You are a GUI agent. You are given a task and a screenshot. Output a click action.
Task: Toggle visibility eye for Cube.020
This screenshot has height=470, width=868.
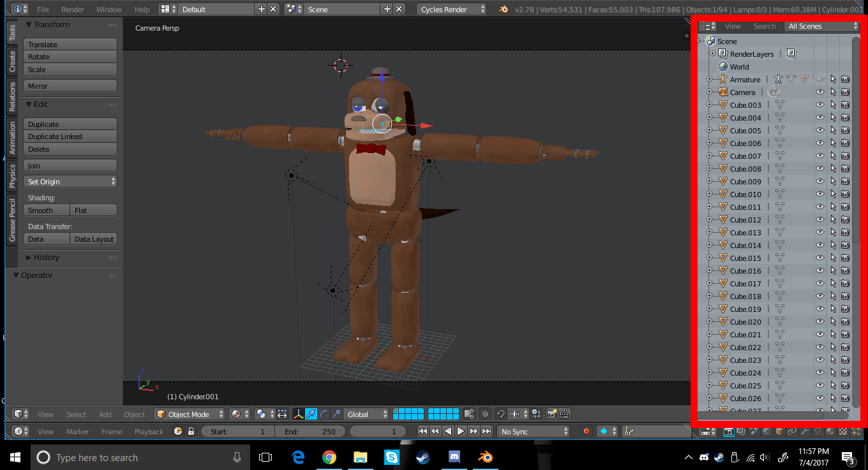(x=821, y=321)
